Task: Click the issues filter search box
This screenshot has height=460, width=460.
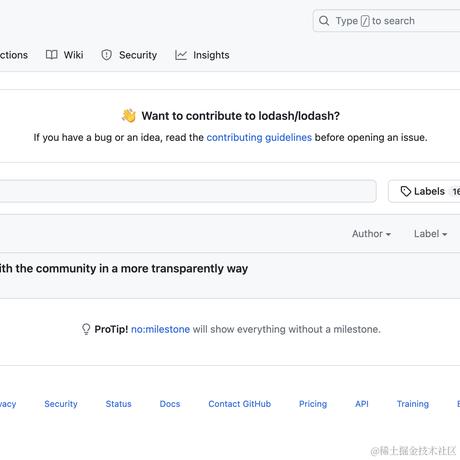Action: coord(188,191)
